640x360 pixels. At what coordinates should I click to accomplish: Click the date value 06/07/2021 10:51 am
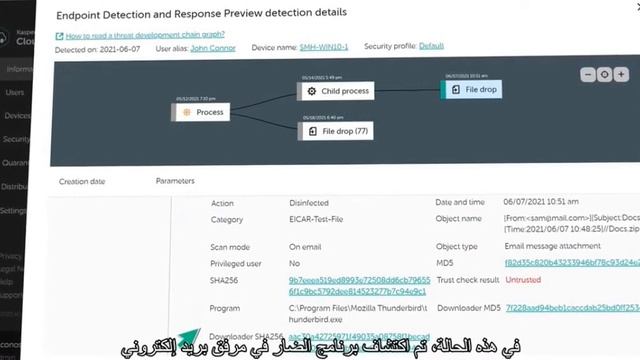541,202
